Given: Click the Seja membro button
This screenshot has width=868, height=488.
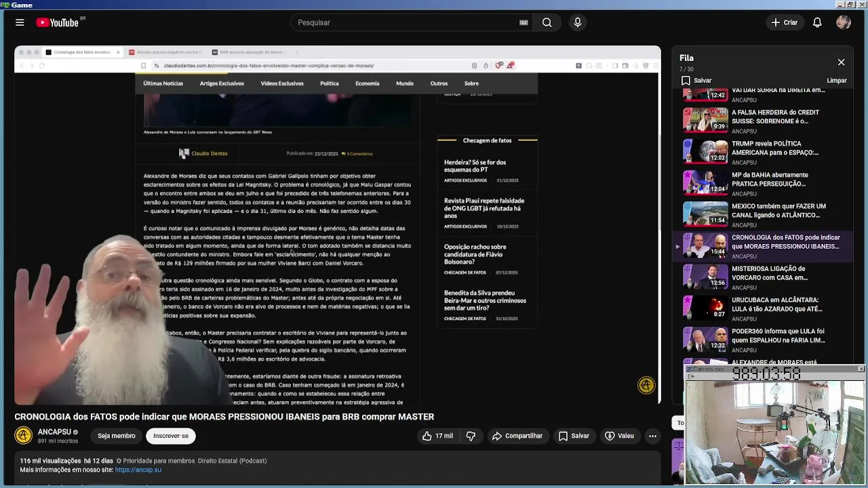Looking at the screenshot, I should pos(116,436).
